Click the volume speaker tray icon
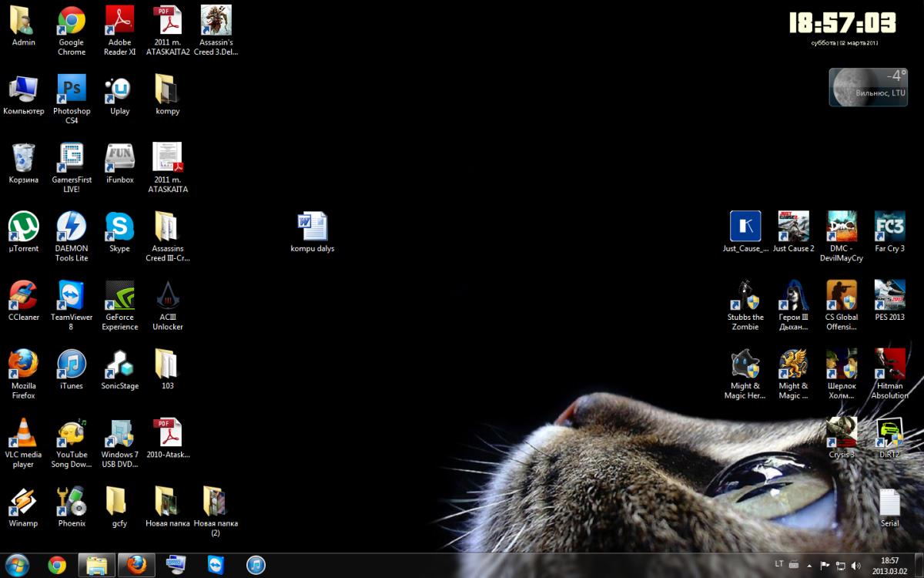The width and height of the screenshot is (924, 578). click(x=856, y=565)
